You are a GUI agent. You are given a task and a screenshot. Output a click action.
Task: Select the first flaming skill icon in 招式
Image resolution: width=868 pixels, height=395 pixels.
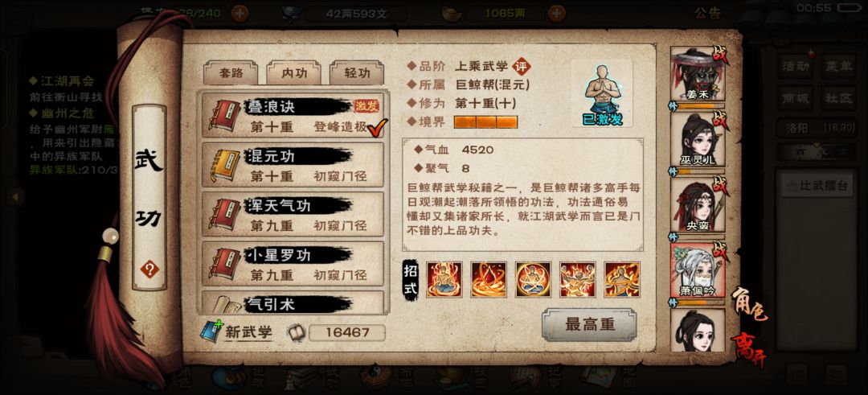tap(444, 280)
